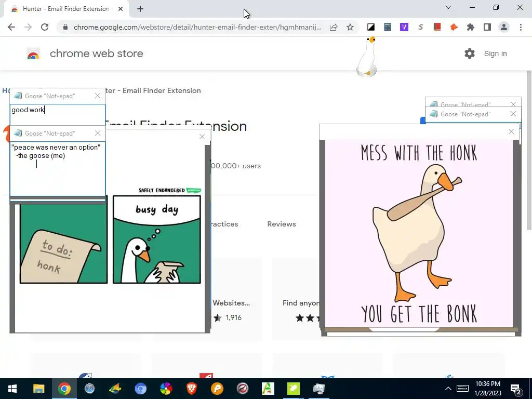Click the browser forward arrow

point(28,27)
